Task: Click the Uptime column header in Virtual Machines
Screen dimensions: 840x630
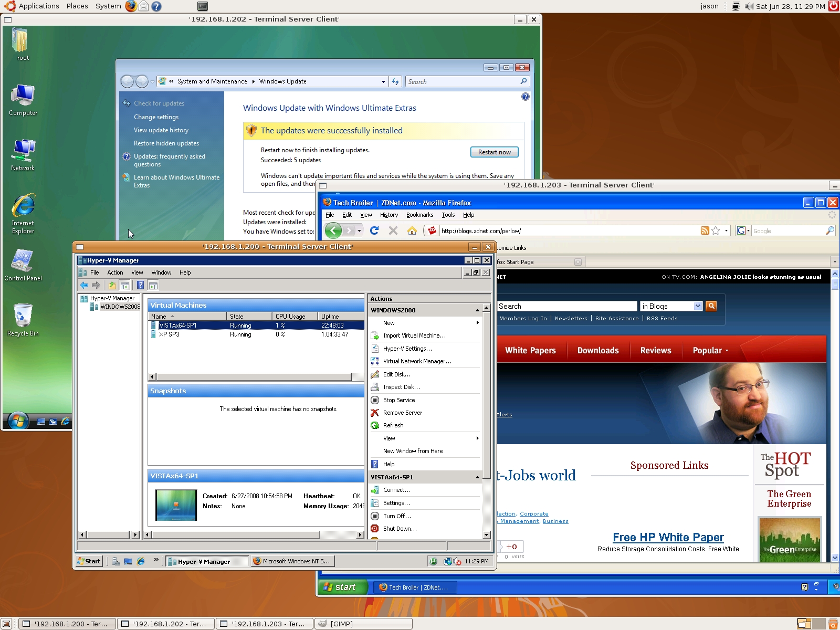Action: coord(341,316)
